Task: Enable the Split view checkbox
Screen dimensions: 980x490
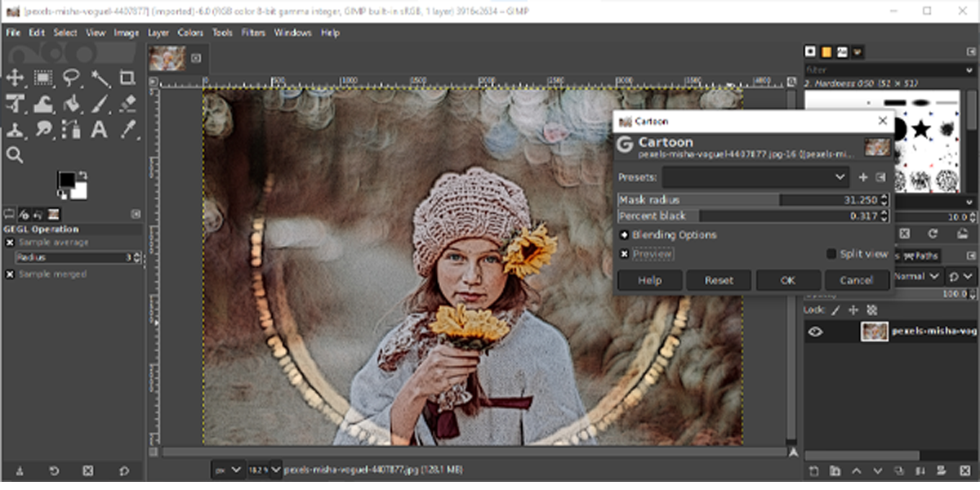Action: [831, 254]
